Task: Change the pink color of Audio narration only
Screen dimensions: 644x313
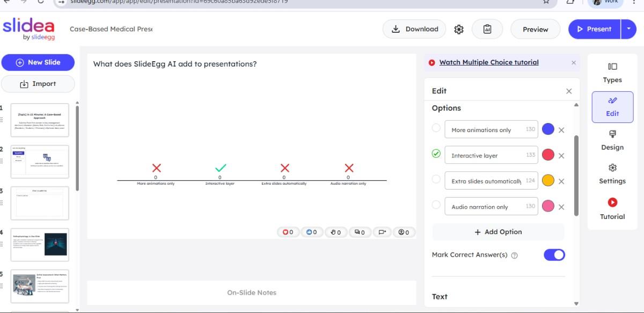Action: pos(548,206)
